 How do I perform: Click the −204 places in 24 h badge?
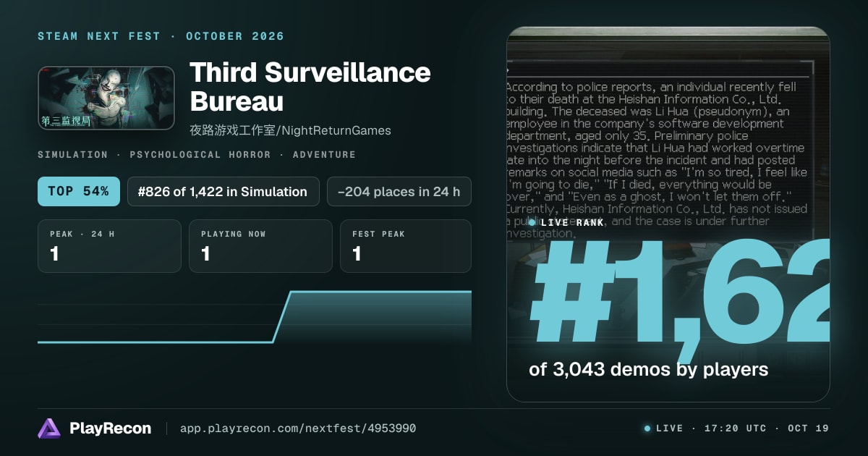point(399,192)
